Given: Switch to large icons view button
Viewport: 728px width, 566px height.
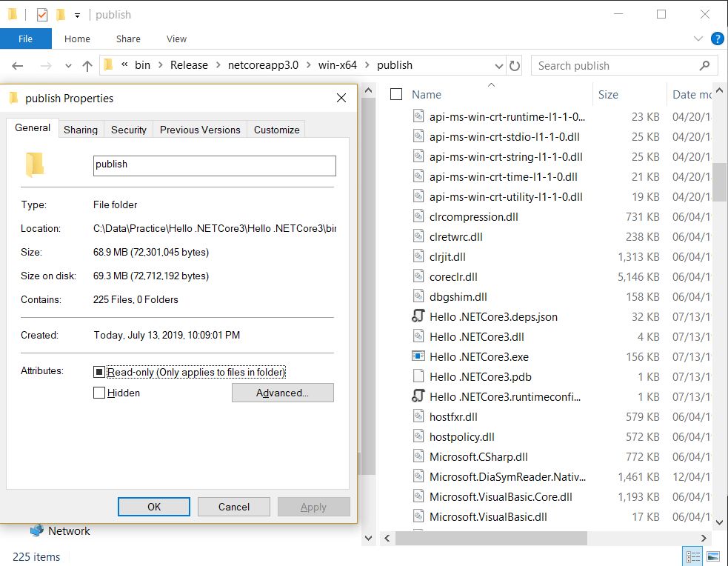Looking at the screenshot, I should 713,556.
